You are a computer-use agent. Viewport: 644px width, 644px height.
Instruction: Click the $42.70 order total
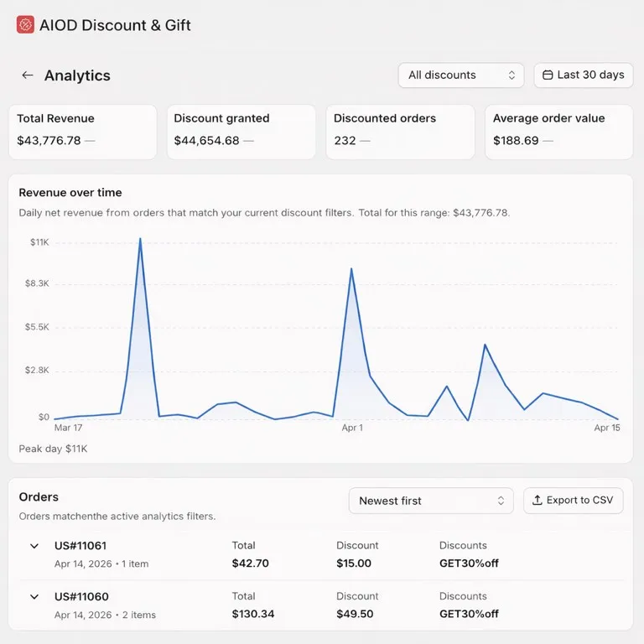(x=250, y=563)
